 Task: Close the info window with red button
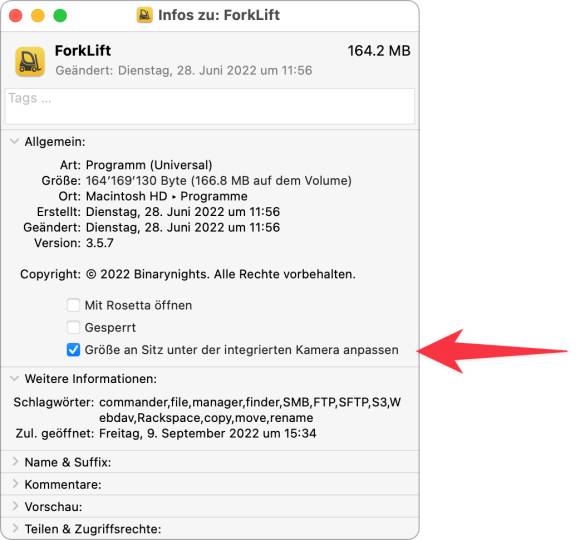click(x=16, y=16)
